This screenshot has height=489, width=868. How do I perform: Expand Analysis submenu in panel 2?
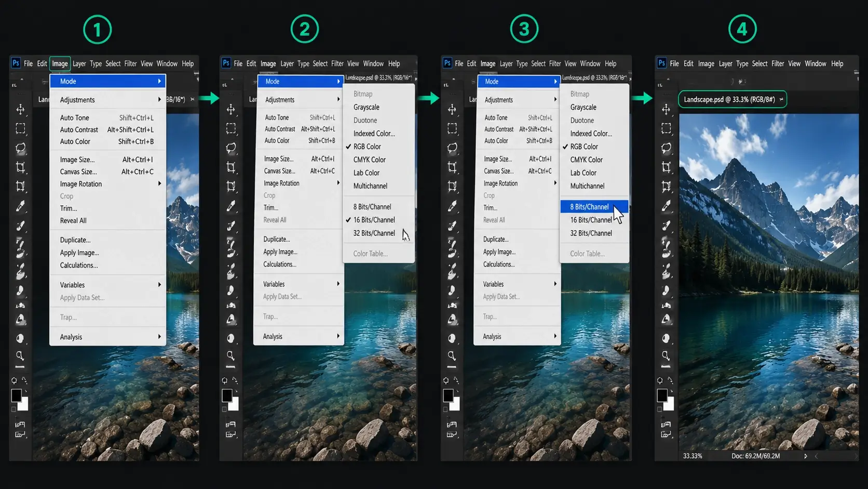pos(299,336)
